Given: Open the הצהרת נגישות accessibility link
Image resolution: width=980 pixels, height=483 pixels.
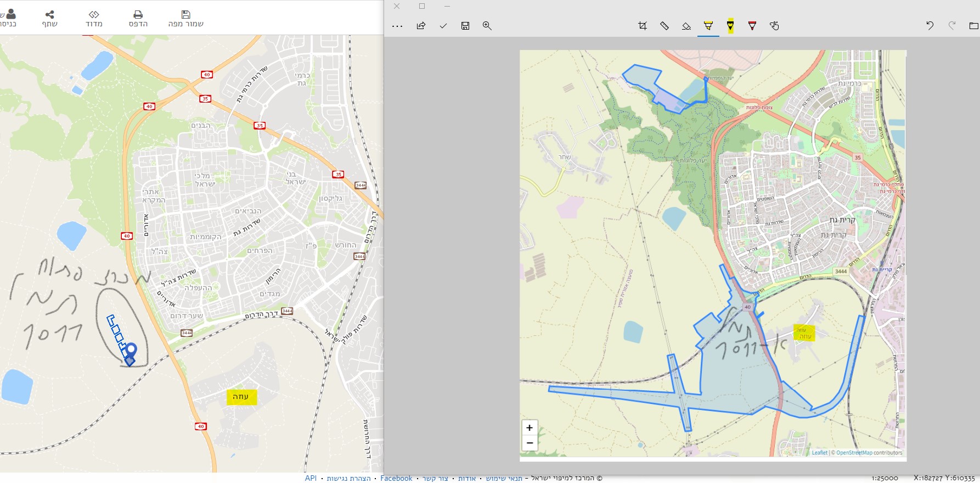Looking at the screenshot, I should 349,478.
